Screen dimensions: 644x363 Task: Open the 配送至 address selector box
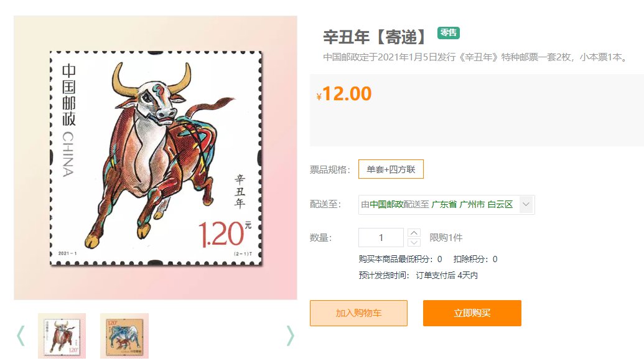447,205
